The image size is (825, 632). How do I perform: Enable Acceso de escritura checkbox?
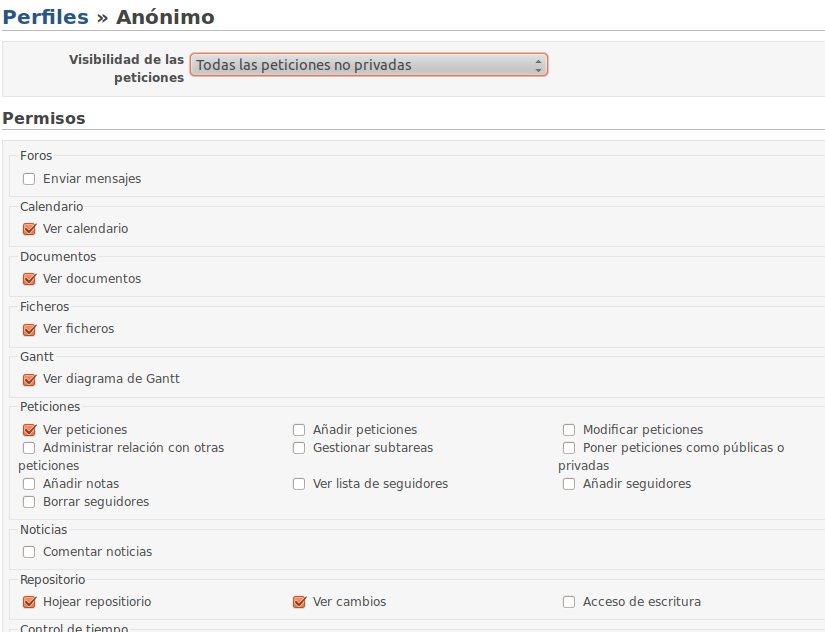(569, 601)
